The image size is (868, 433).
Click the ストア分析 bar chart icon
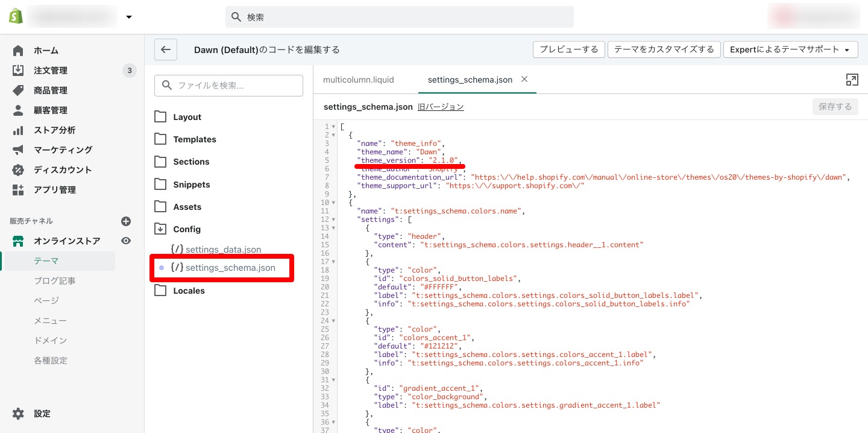[x=18, y=130]
